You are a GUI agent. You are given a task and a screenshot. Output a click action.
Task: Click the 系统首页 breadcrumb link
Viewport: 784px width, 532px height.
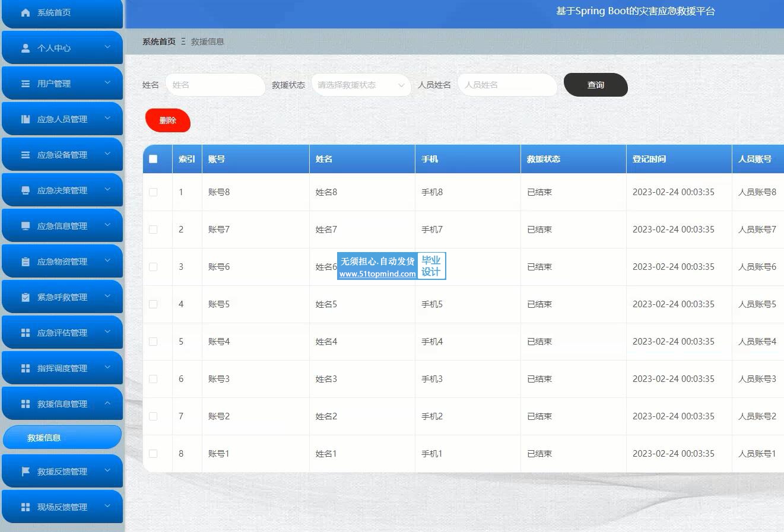click(159, 42)
